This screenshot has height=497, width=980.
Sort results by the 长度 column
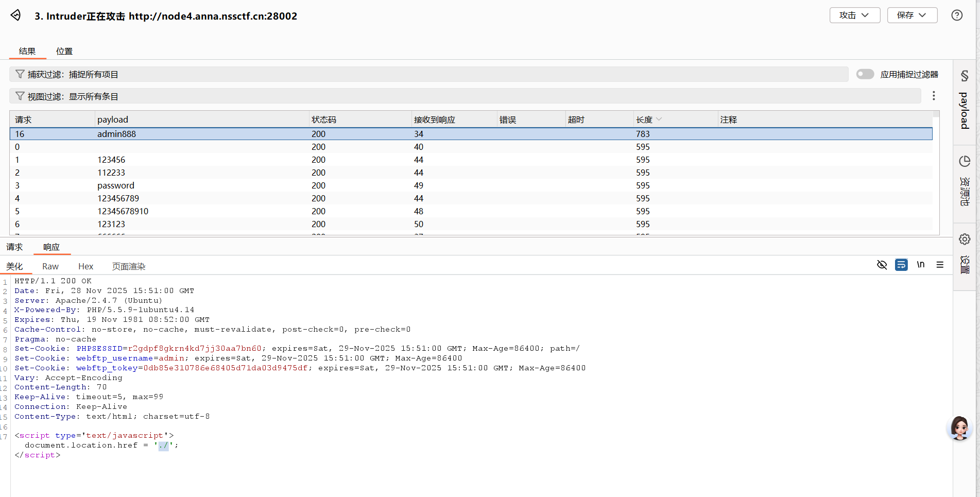point(645,119)
